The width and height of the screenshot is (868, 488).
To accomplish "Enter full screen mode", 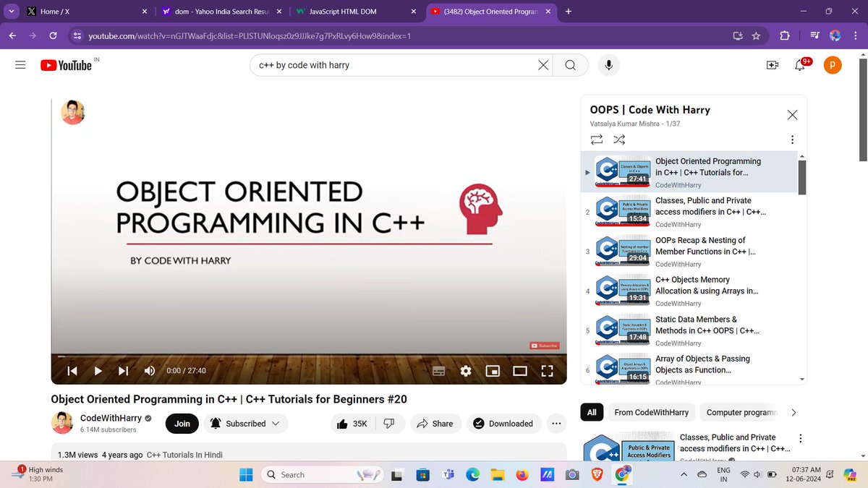I will click(x=547, y=371).
